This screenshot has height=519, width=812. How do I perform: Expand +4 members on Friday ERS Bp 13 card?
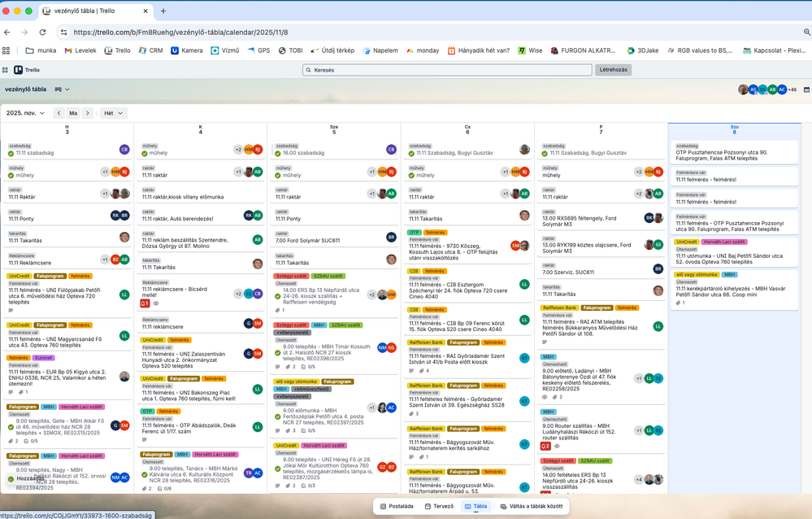click(639, 480)
